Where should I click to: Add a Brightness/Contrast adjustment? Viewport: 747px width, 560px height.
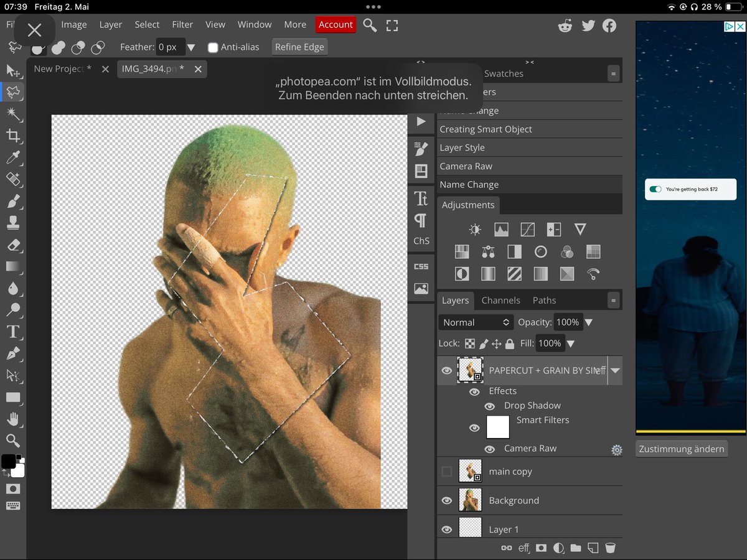(475, 230)
